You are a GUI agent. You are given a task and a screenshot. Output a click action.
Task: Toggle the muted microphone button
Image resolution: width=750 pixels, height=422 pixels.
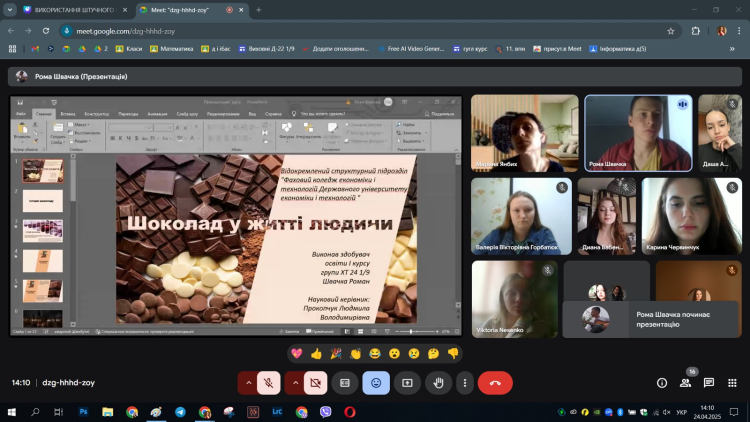click(x=268, y=382)
